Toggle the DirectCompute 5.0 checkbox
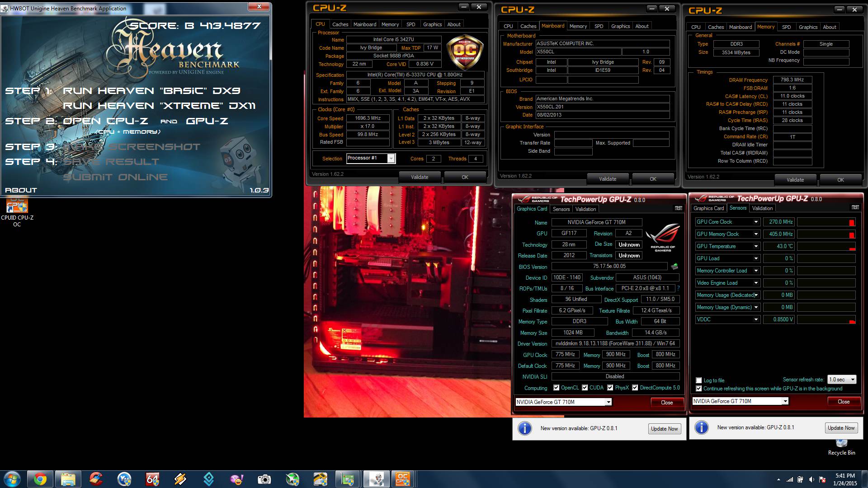 (635, 388)
